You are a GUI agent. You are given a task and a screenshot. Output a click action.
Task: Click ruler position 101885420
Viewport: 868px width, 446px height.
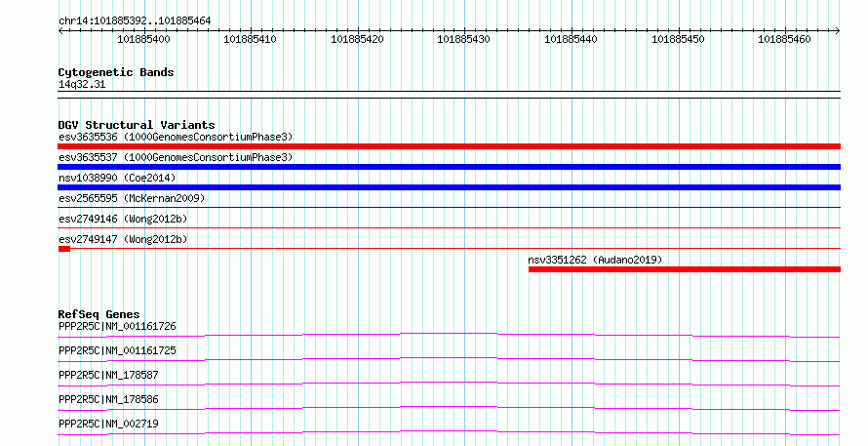click(357, 39)
